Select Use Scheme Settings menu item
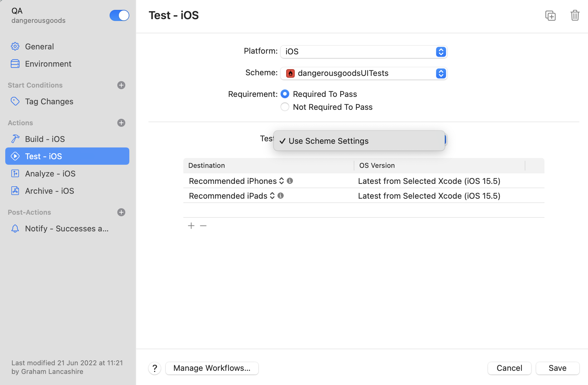This screenshot has height=385, width=588. pyautogui.click(x=359, y=141)
